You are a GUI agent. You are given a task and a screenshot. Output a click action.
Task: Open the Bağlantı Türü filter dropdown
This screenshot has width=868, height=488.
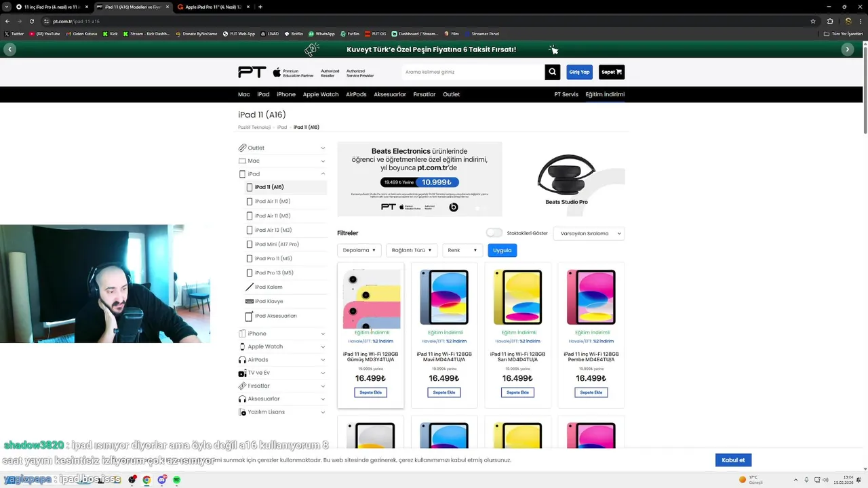[412, 250]
